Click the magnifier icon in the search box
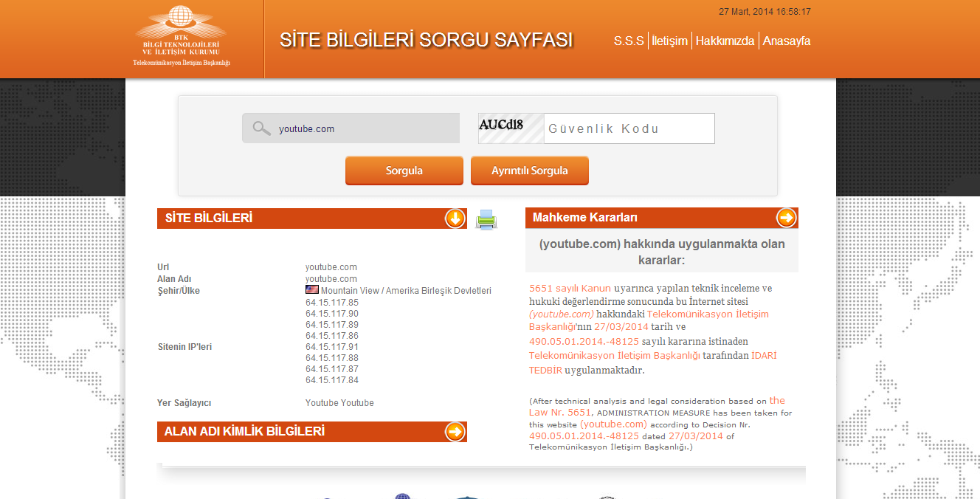 pyautogui.click(x=261, y=128)
